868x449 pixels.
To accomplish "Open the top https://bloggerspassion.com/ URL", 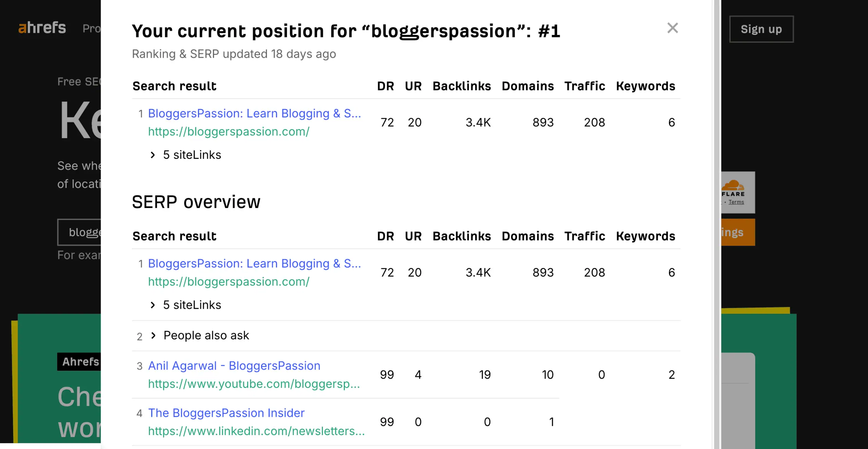I will (x=229, y=132).
